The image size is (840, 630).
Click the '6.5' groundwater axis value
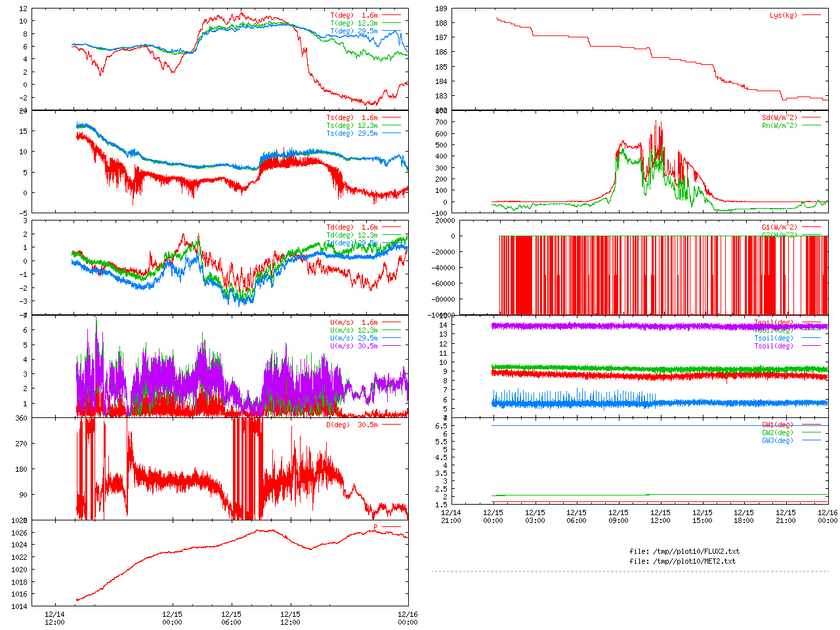[441, 426]
